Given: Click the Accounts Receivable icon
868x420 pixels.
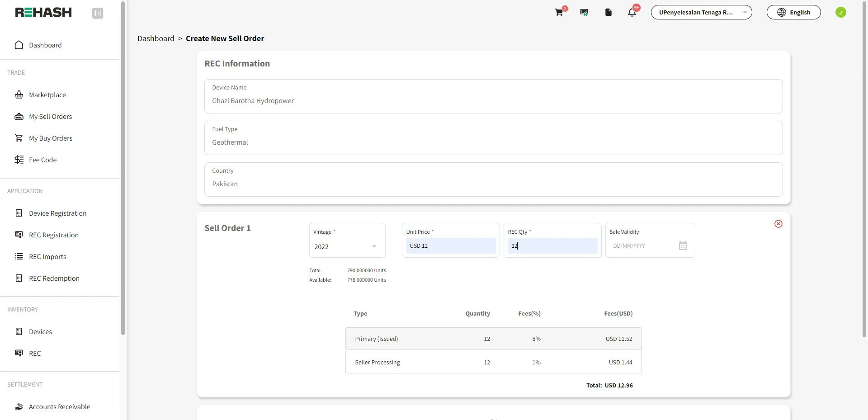Looking at the screenshot, I should (x=19, y=406).
